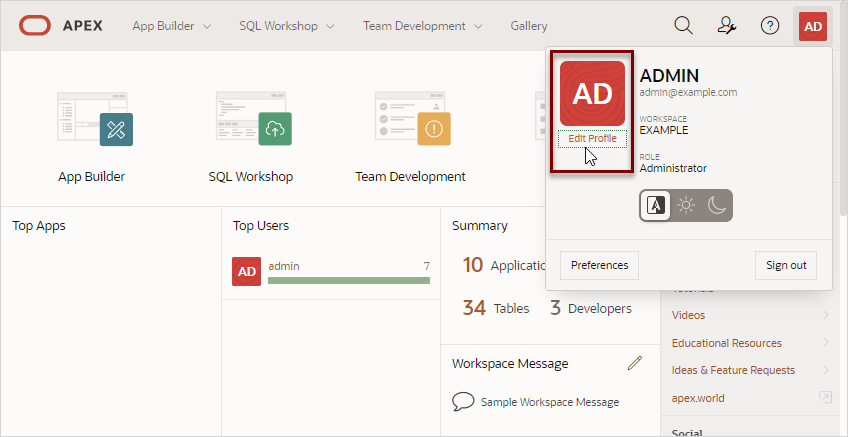The image size is (848, 437).
Task: Click the Top Users heading
Action: pos(261,226)
